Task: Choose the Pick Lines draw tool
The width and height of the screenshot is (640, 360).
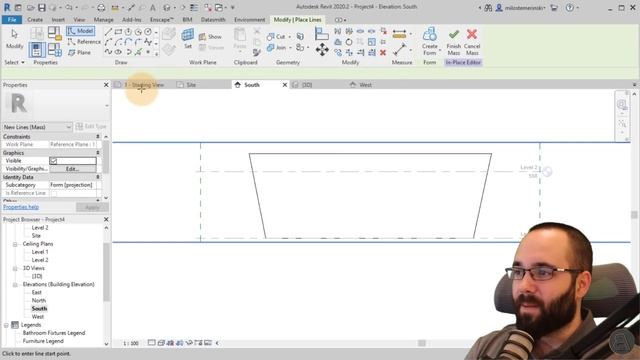Action: (x=138, y=52)
